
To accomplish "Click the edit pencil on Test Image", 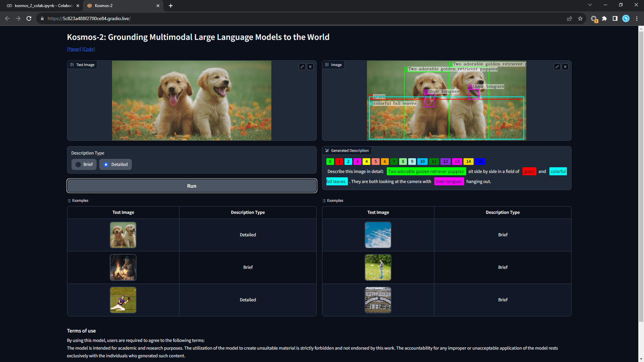I will pos(302,67).
